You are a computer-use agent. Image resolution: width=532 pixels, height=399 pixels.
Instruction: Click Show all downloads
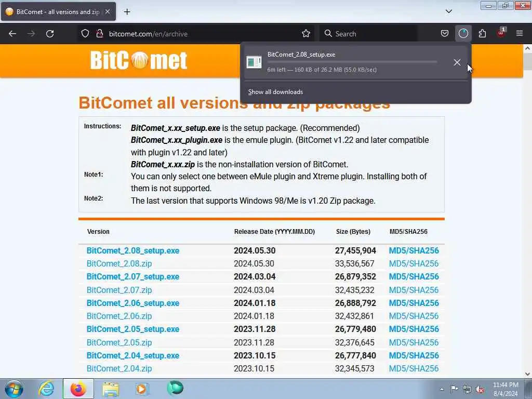coord(275,92)
